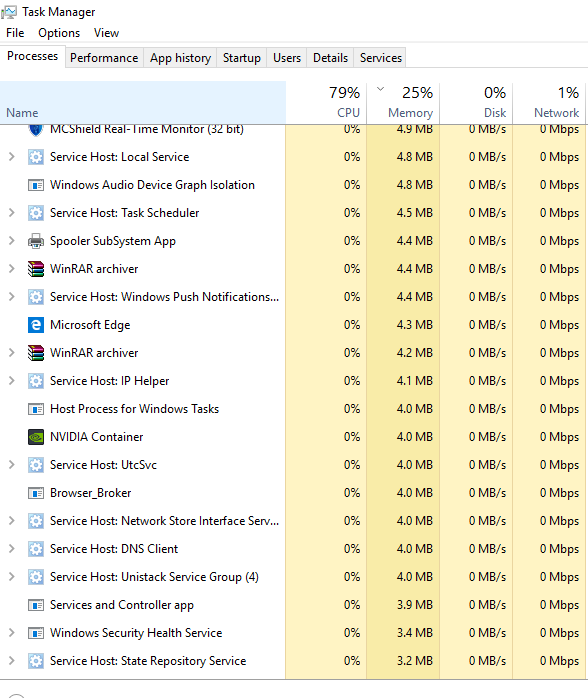The width and height of the screenshot is (588, 698).
Task: Click the Service Host: Local Service gear icon
Action: pos(36,157)
